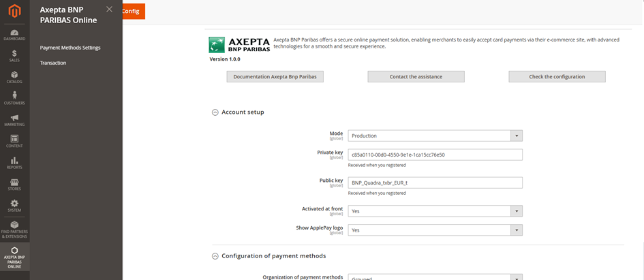Open the Dashboard sidebar icon
This screenshot has width=644, height=280.
coord(14,35)
